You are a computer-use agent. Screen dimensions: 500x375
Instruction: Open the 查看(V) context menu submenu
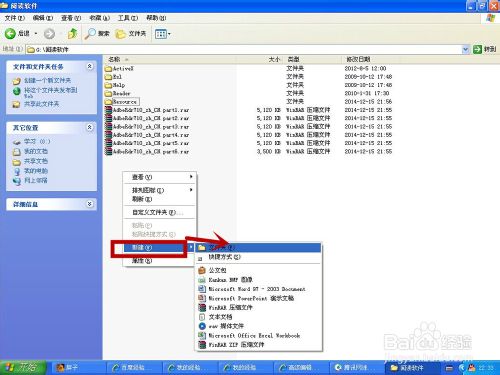[159, 177]
